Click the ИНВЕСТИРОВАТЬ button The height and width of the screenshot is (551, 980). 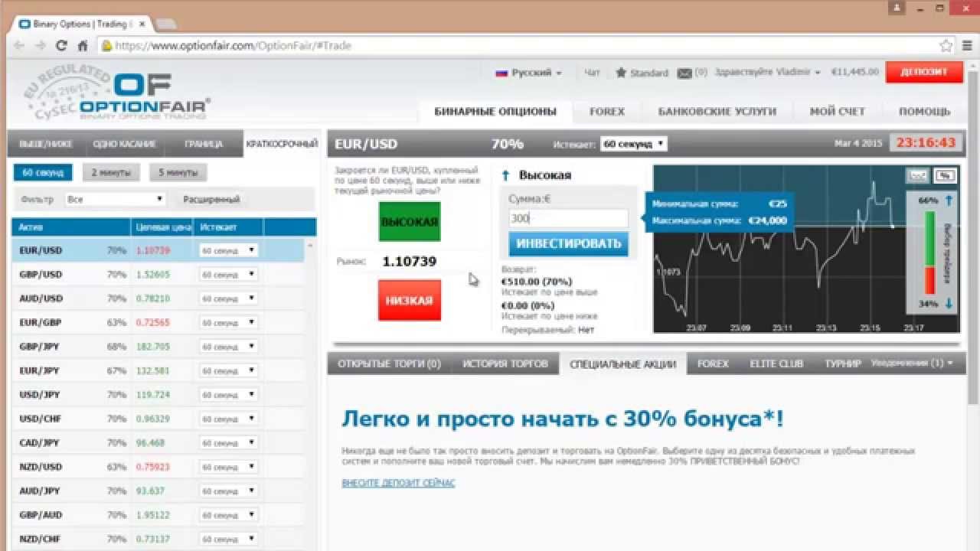(569, 244)
